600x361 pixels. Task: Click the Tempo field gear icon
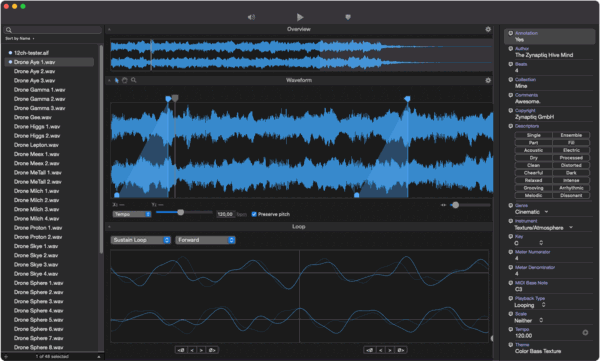[585, 333]
